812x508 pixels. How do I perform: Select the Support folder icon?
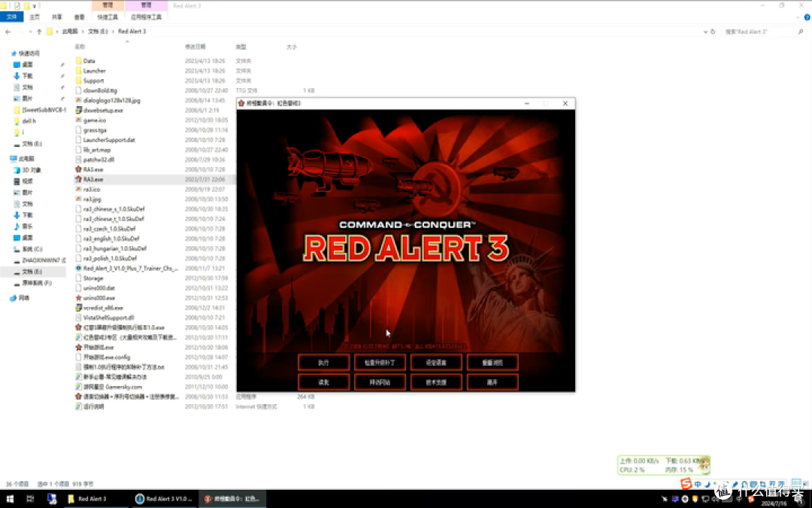click(79, 81)
